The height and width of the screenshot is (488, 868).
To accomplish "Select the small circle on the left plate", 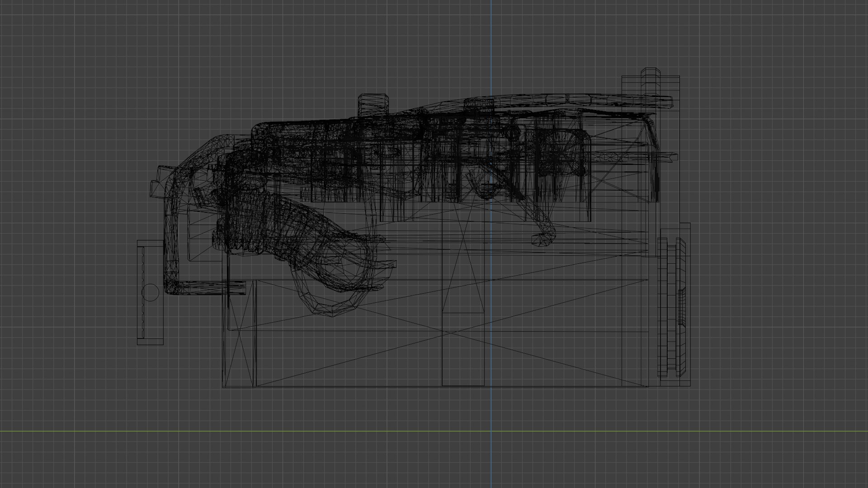I will (150, 292).
